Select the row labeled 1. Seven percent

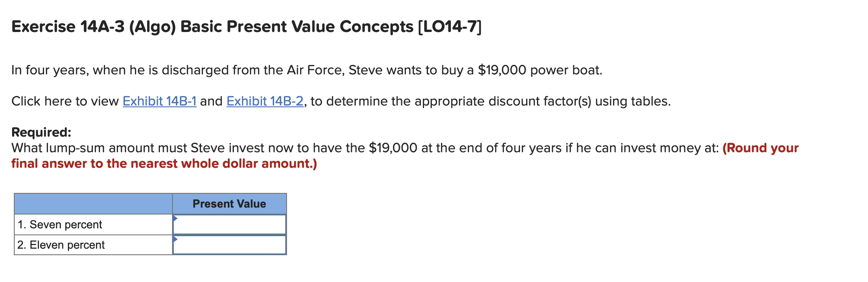click(60, 224)
